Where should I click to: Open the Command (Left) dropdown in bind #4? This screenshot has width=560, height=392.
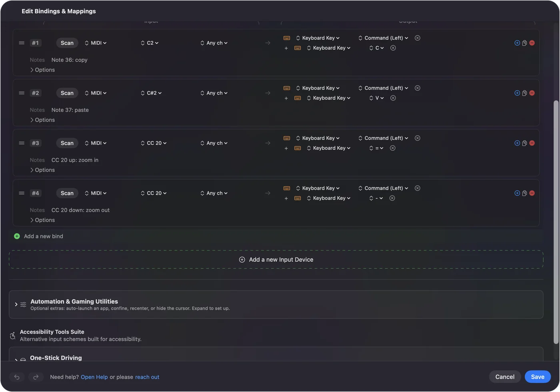[x=383, y=188]
